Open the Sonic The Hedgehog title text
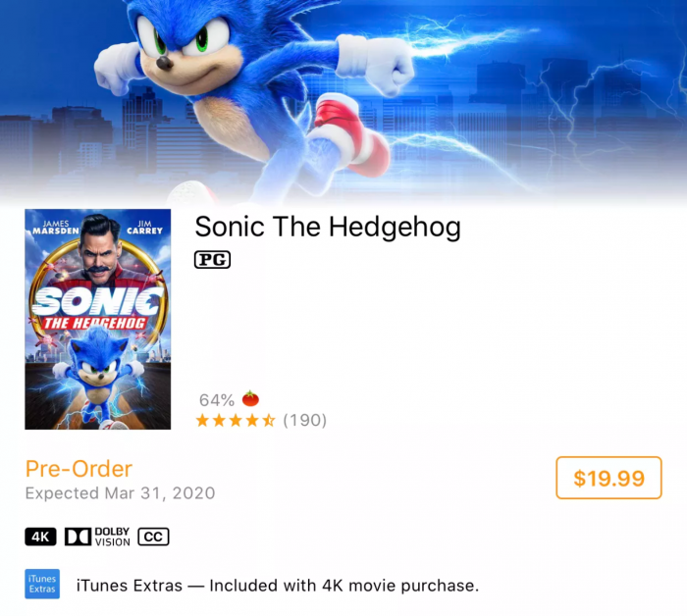687x616 pixels. (x=328, y=227)
